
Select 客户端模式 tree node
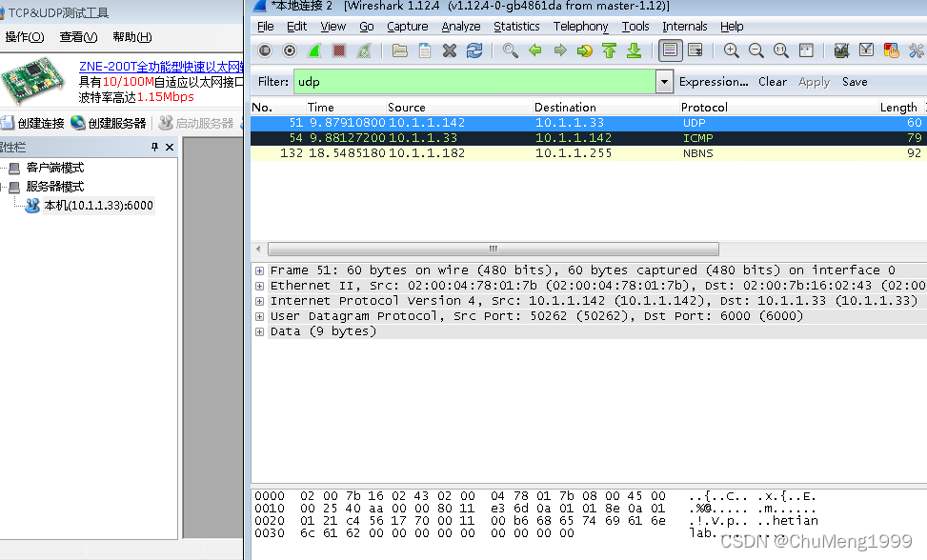[x=55, y=168]
